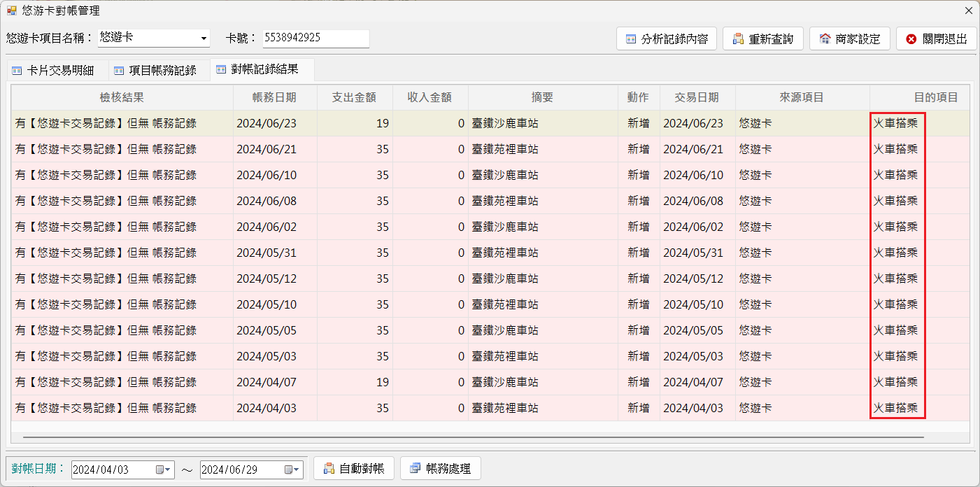Click 帳務日期 cell 2024/06/08
The image size is (980, 487).
(275, 201)
